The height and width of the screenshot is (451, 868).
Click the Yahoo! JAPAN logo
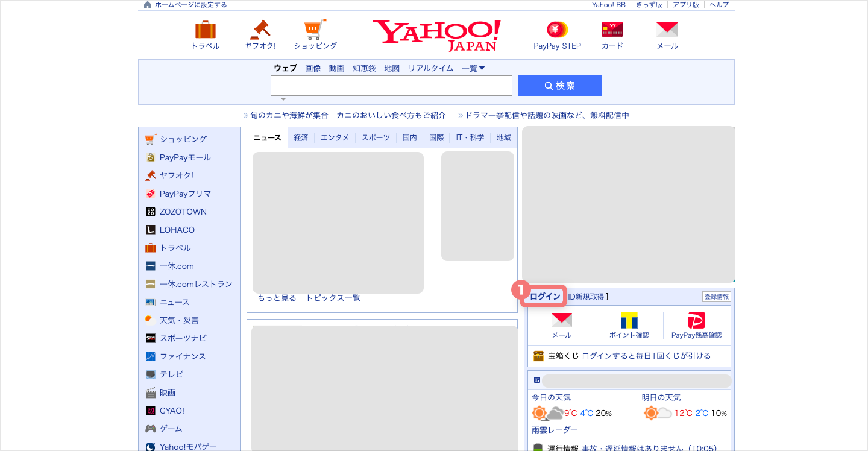click(436, 36)
